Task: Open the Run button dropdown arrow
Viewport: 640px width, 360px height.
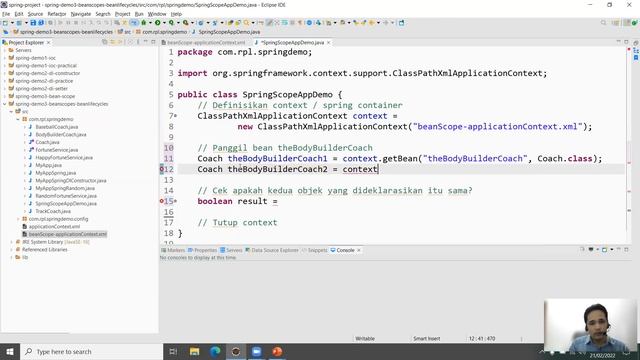Action: click(x=164, y=23)
